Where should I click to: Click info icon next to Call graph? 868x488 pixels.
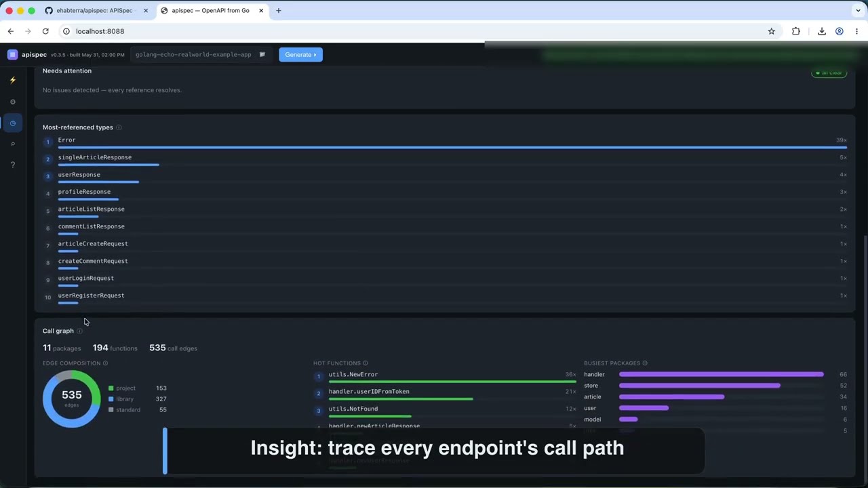79,331
